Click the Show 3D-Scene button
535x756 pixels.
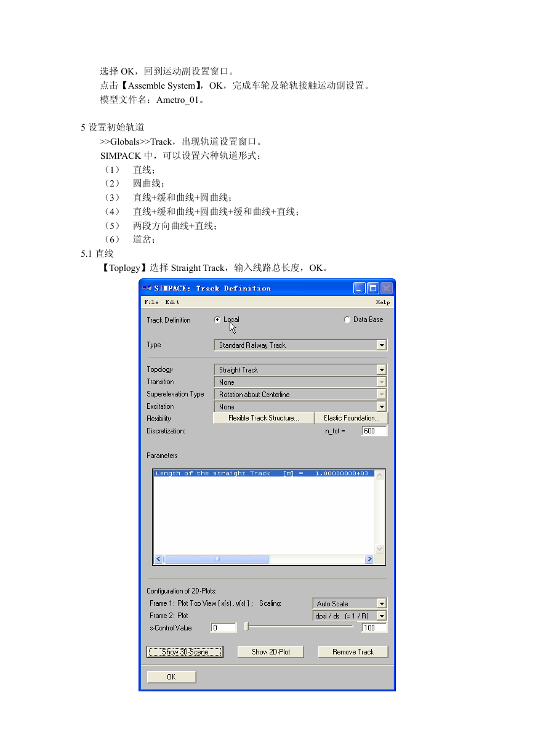[x=185, y=652]
